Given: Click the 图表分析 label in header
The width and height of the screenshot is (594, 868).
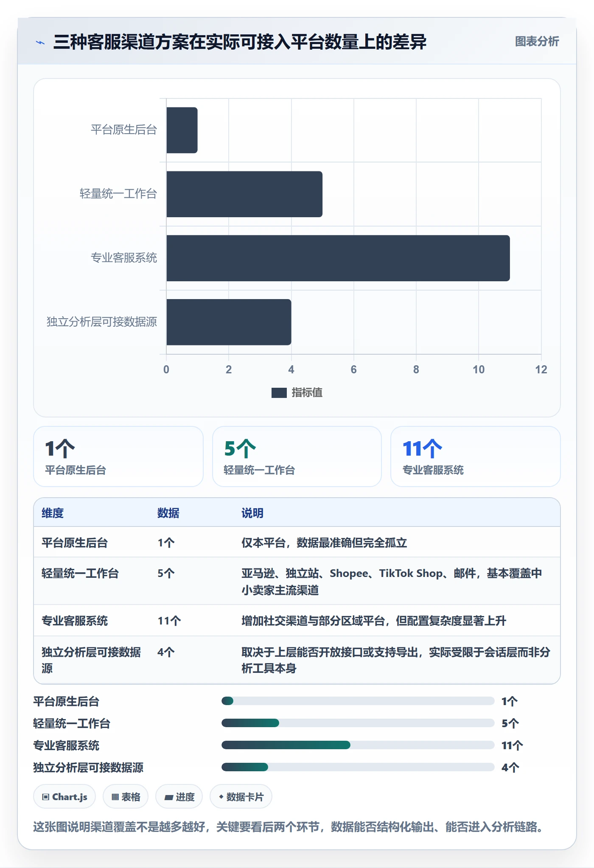Looking at the screenshot, I should pos(537,42).
